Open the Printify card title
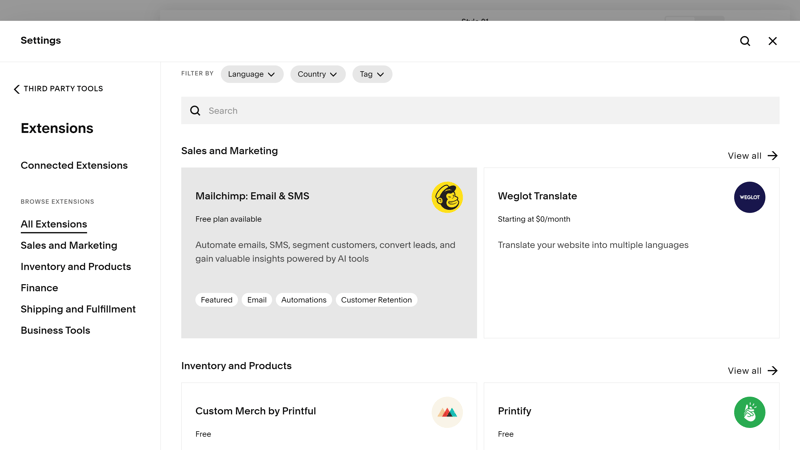The image size is (800, 450). click(514, 411)
